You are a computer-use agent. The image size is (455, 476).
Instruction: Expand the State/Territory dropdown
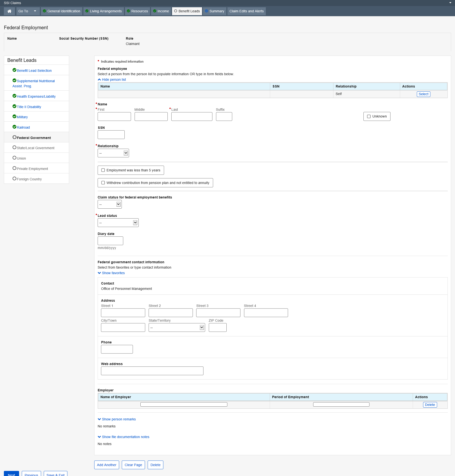click(177, 328)
